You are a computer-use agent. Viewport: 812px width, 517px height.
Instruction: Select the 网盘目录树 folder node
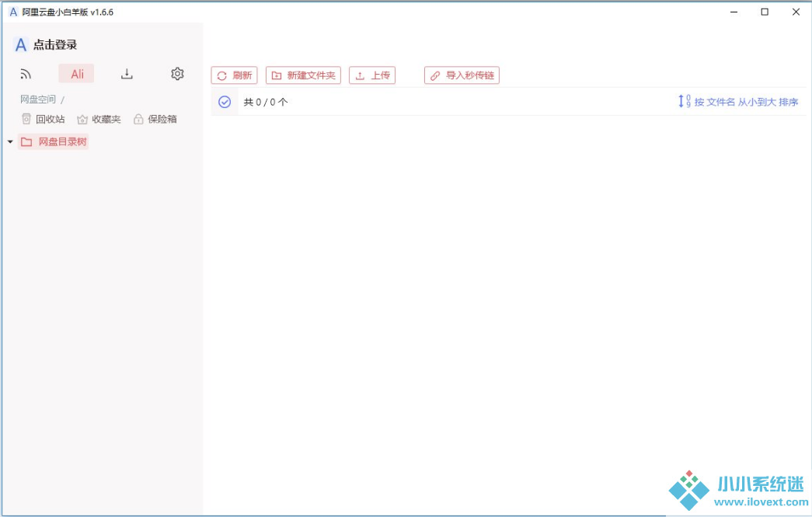(54, 141)
